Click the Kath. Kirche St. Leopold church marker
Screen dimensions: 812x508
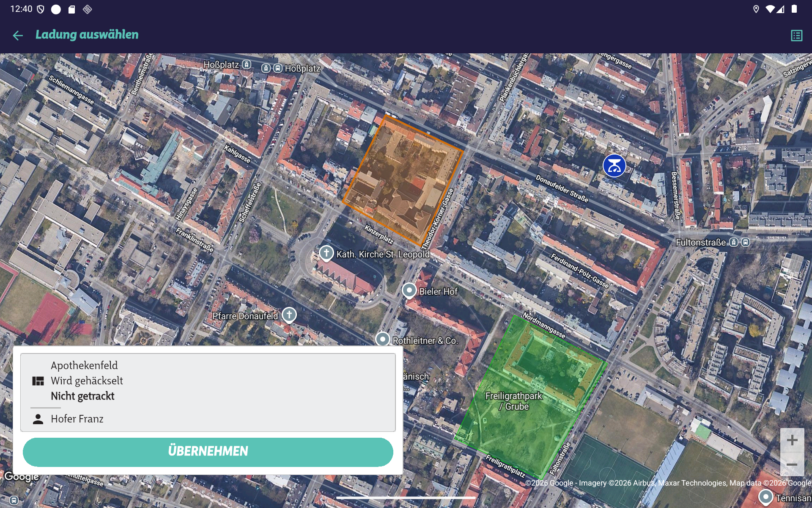click(326, 253)
